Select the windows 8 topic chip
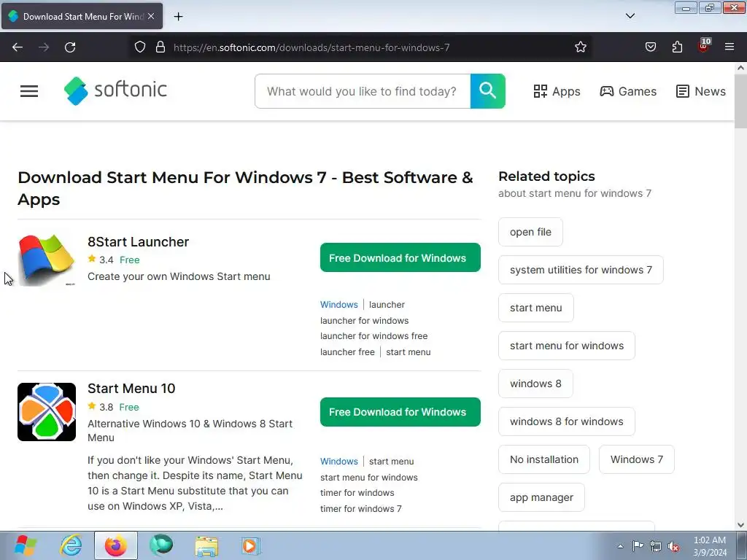 point(535,384)
